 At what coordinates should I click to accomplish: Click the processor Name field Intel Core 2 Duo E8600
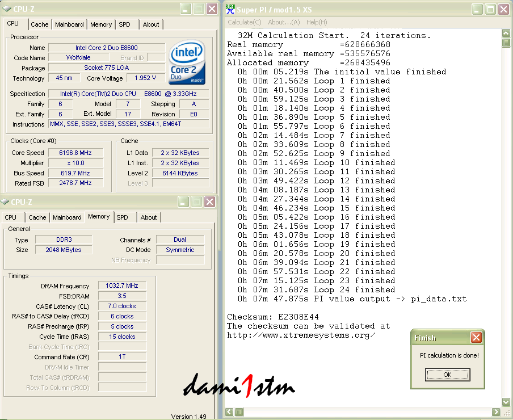107,48
